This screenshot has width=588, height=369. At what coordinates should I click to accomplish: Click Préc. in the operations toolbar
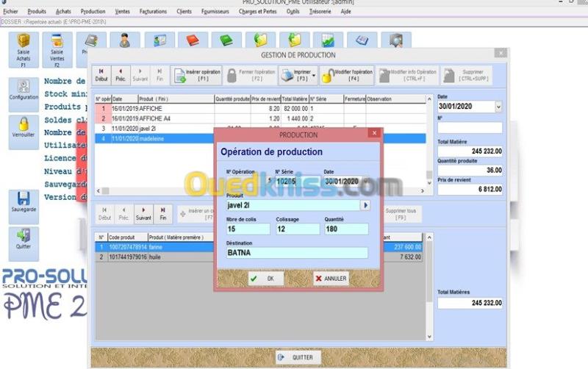click(121, 75)
